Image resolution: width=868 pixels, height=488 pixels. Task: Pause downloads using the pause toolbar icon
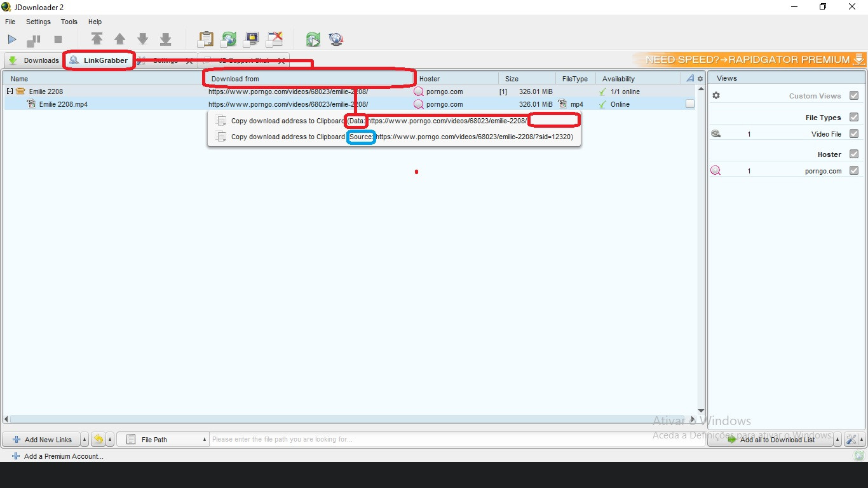pos(34,40)
